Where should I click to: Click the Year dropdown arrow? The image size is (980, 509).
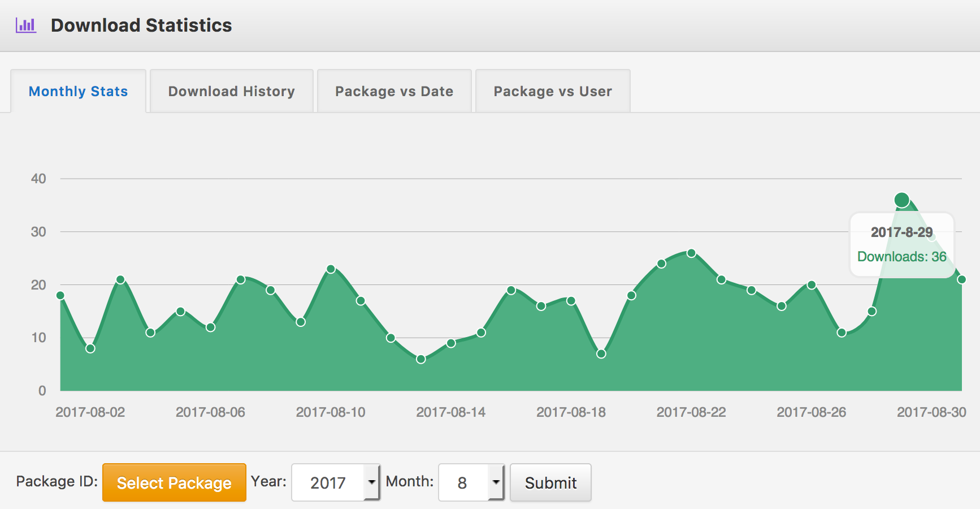point(372,482)
